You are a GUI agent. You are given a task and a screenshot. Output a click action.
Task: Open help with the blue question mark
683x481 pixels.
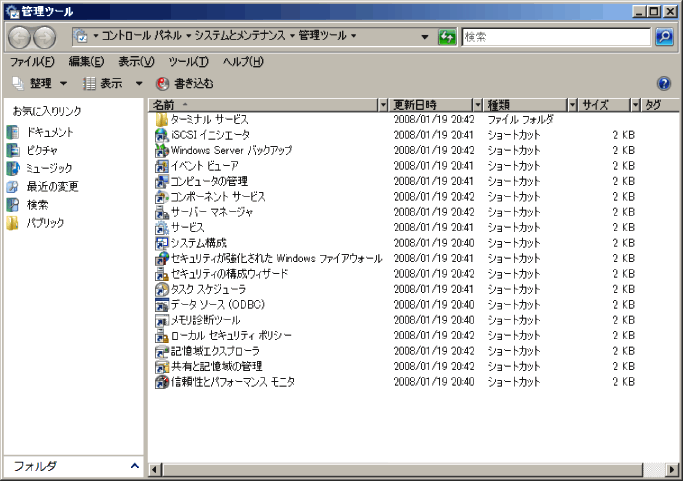point(664,83)
